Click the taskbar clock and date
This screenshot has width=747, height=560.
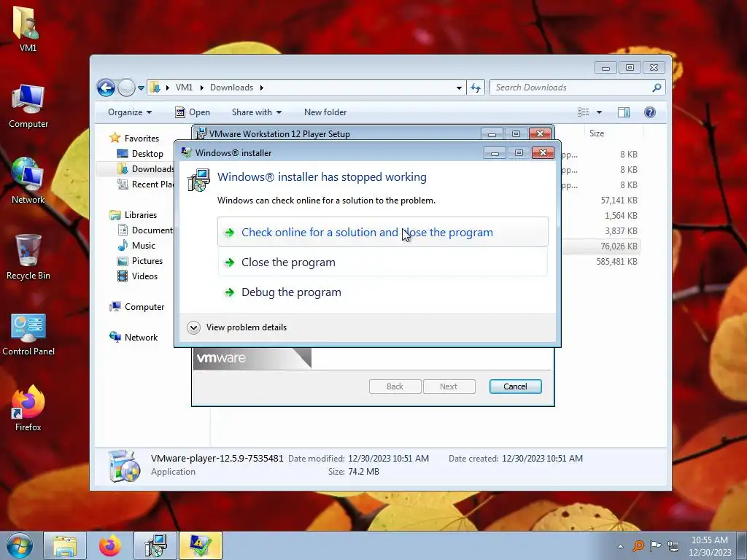710,546
